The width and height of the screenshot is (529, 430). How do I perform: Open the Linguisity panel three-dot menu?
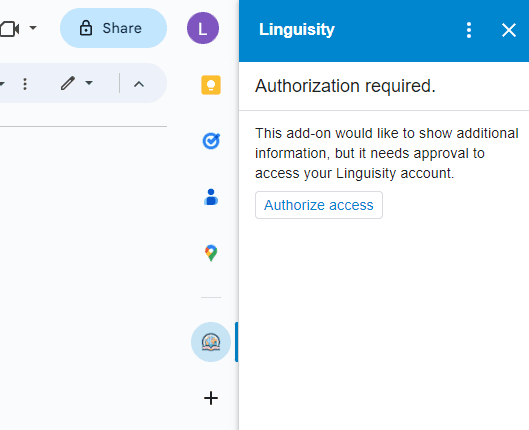[469, 30]
